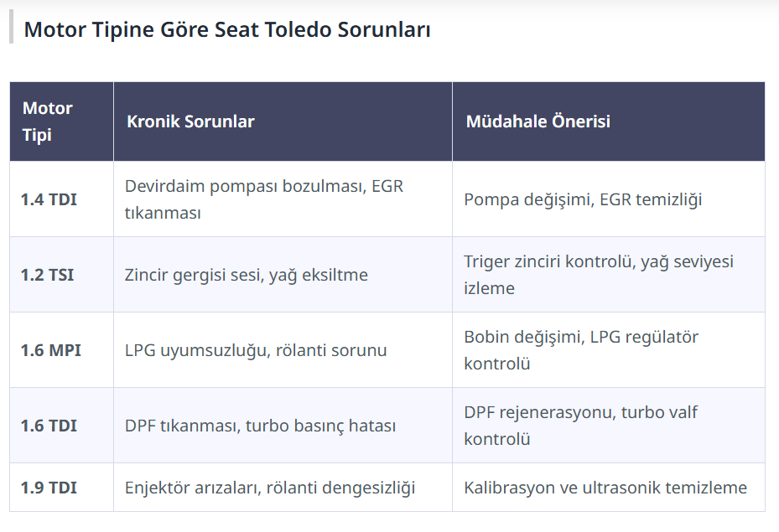
Task: Select the Triger zinciri kontrolü suggestion cell
Action: click(x=599, y=275)
